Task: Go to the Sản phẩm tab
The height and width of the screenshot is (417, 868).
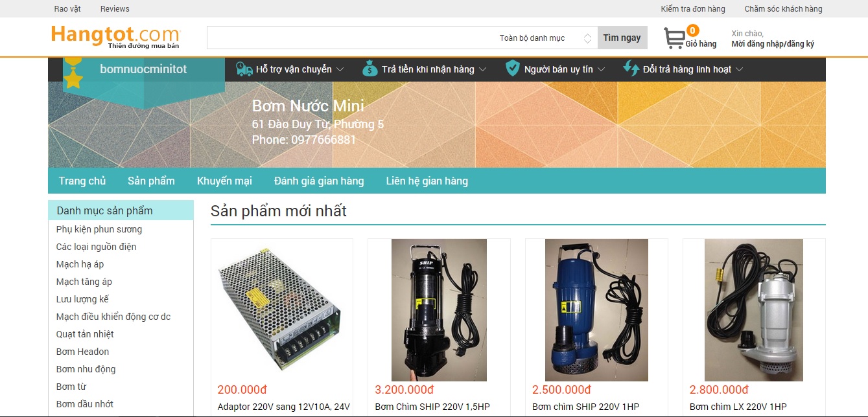Action: (x=151, y=181)
